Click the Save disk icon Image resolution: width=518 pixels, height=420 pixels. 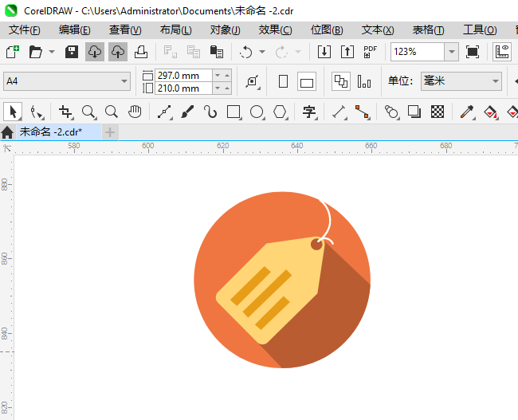coord(71,52)
